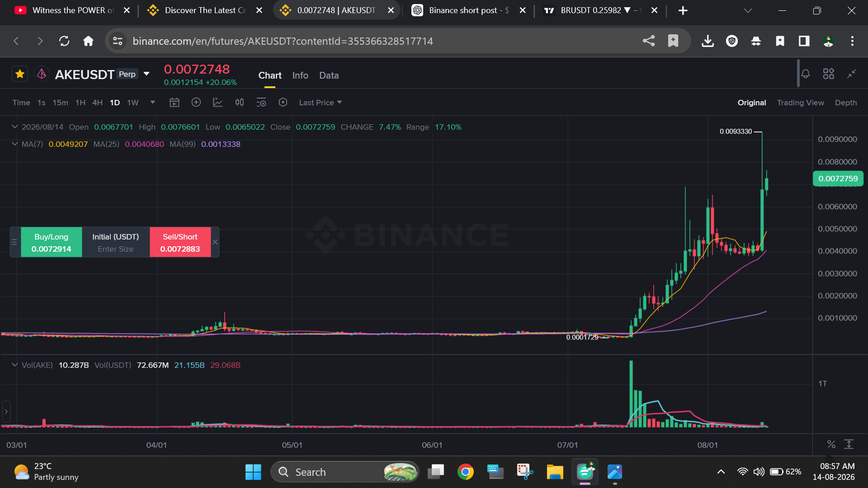Bookmark this page in address bar

673,41
